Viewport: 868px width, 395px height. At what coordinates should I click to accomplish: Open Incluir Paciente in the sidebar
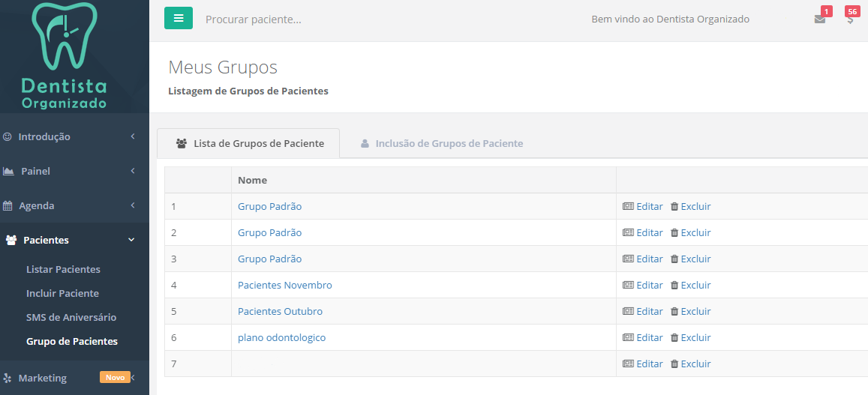coord(62,293)
